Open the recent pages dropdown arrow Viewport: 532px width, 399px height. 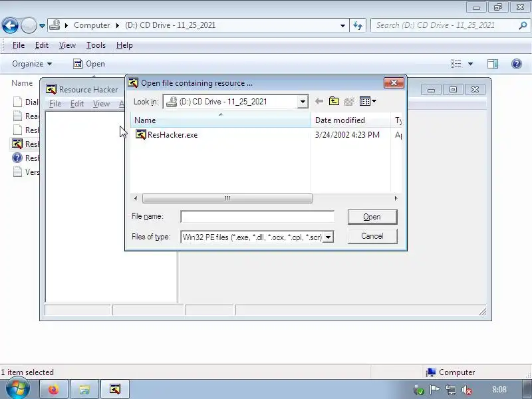click(x=42, y=25)
